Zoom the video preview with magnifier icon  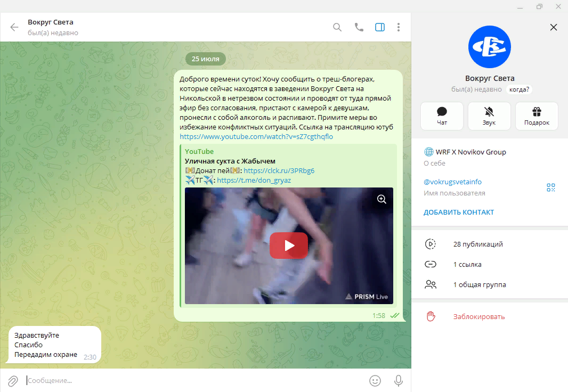pyautogui.click(x=382, y=199)
